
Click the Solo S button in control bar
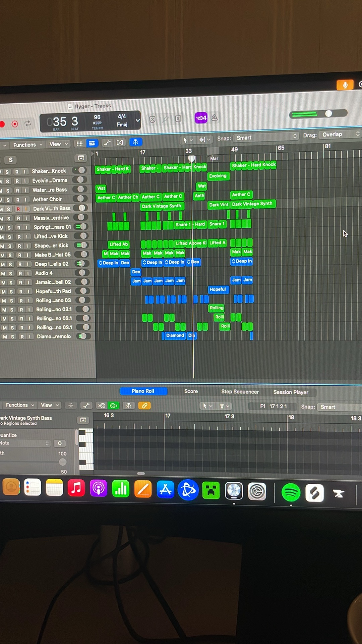[x=178, y=118]
